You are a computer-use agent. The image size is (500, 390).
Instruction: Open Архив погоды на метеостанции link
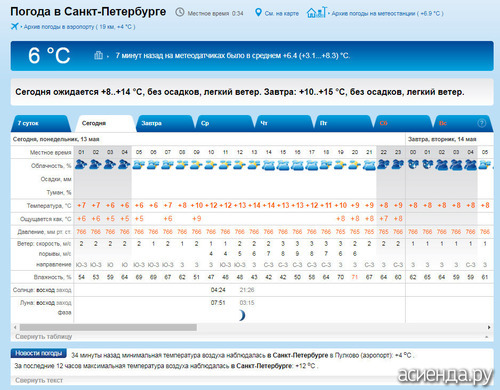tap(387, 13)
